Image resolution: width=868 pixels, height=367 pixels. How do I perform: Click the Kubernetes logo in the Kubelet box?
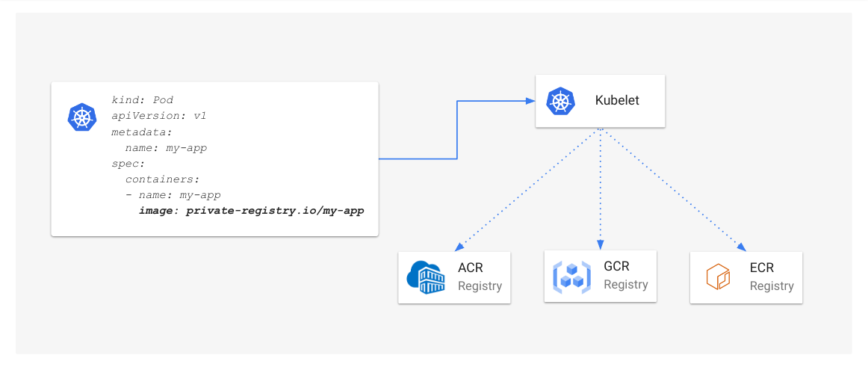point(560,101)
